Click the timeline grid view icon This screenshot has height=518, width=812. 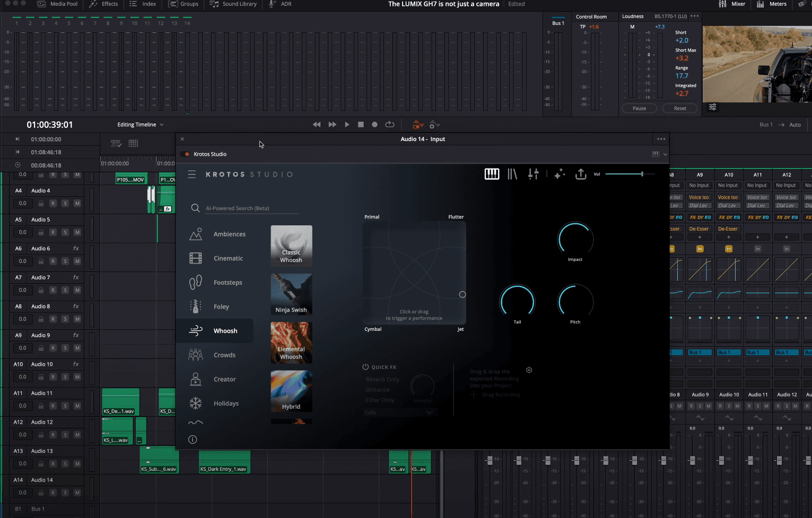[133, 143]
